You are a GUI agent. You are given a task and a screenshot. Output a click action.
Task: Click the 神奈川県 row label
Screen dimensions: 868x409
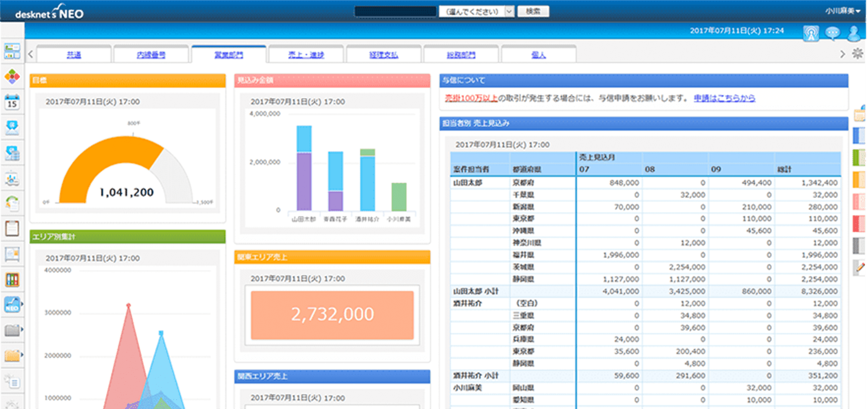[527, 243]
